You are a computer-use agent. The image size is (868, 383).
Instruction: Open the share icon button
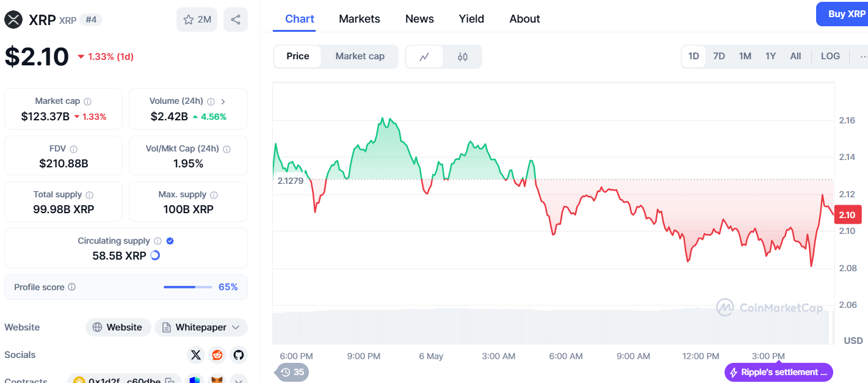click(236, 20)
